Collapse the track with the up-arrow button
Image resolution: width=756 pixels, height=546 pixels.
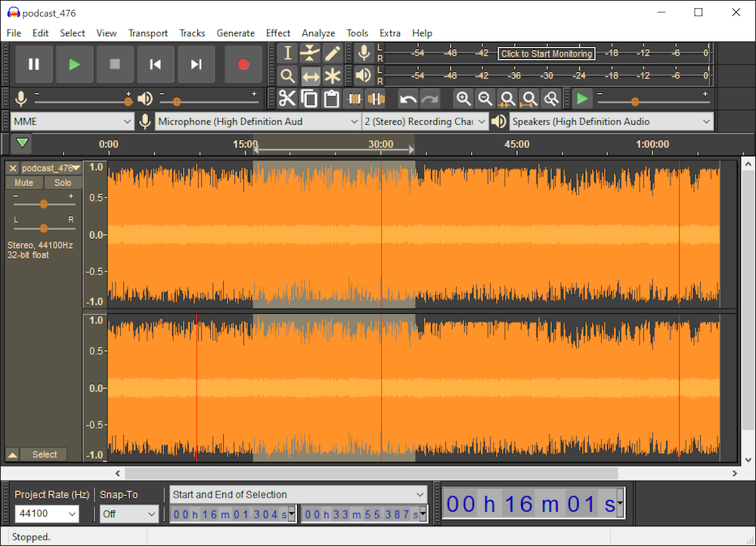(13, 454)
